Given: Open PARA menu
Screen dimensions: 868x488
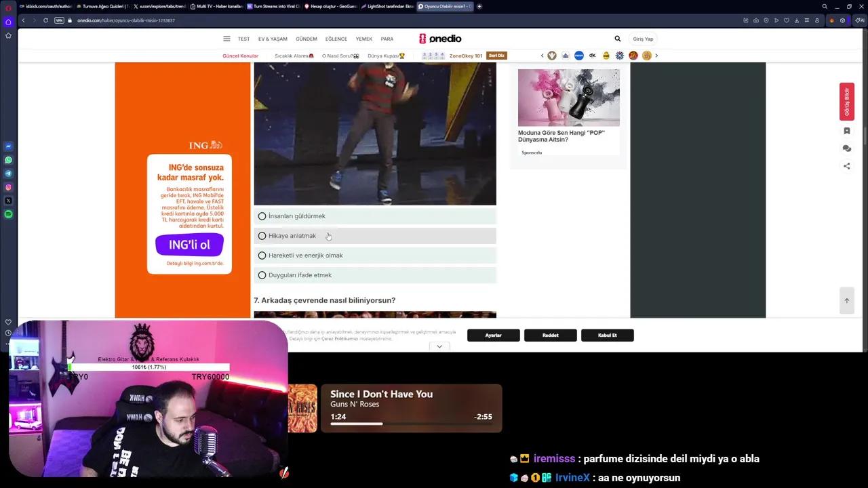Looking at the screenshot, I should [x=387, y=39].
